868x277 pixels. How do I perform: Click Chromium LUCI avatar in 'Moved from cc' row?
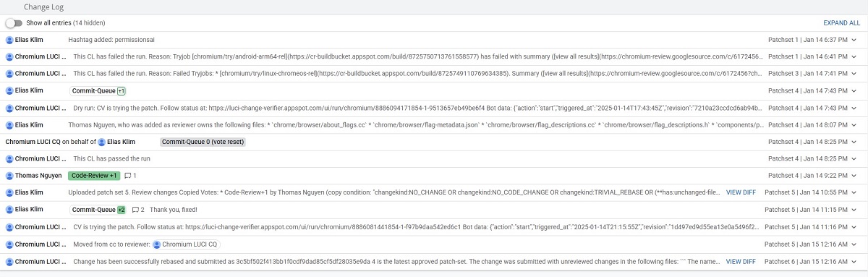tap(9, 244)
